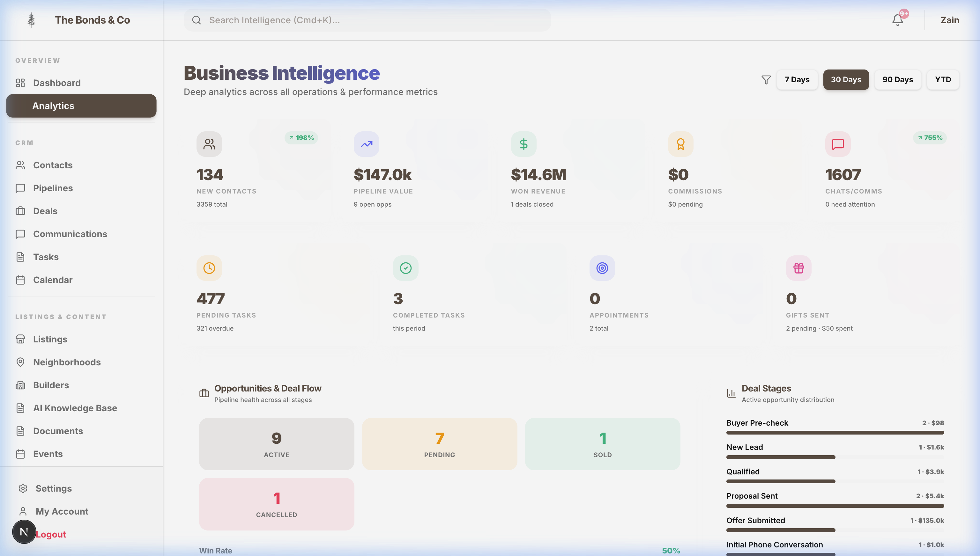Click the Appointments target icon
Screen dimensions: 980x556
(x=602, y=268)
